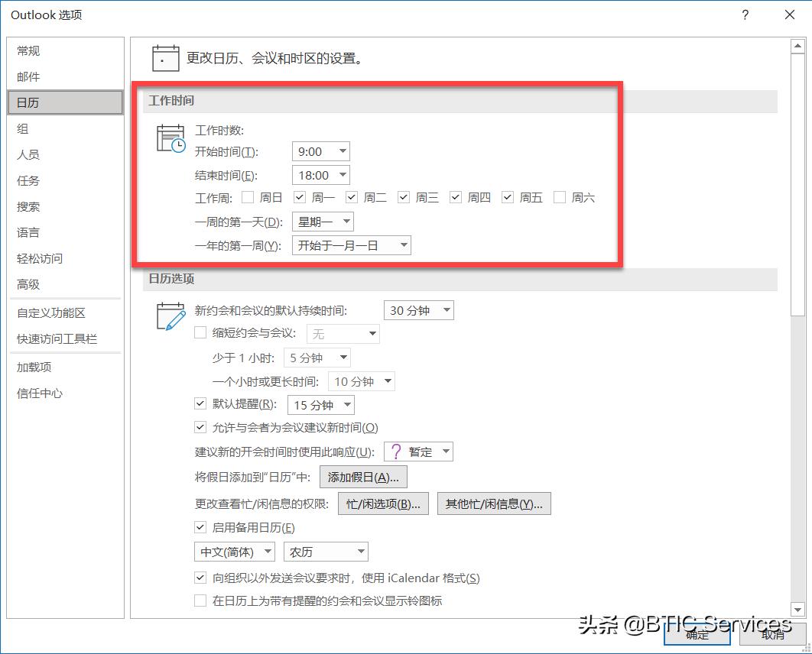Uncheck the 周三 workday checkbox
This screenshot has height=654, width=812.
click(403, 196)
